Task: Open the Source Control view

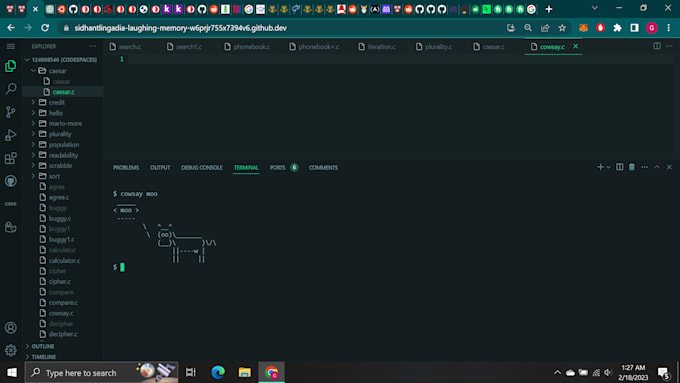Action: (x=10, y=112)
